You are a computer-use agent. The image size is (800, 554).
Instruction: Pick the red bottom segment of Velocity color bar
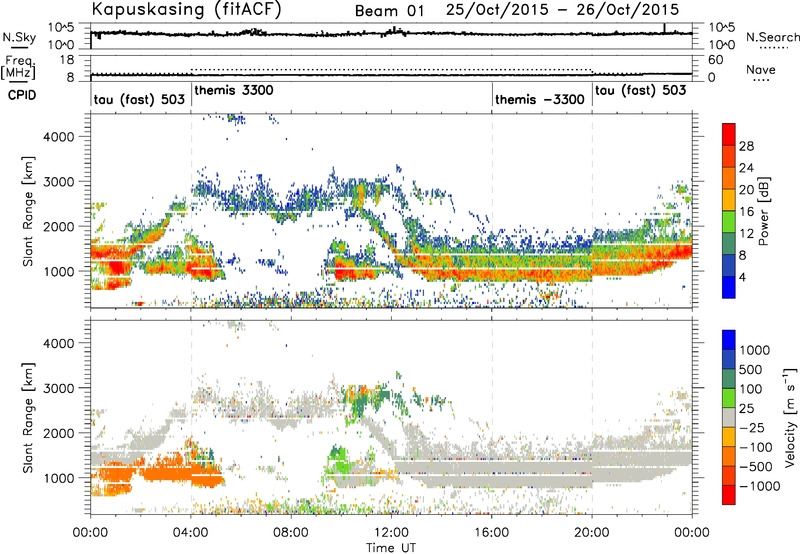(729, 495)
